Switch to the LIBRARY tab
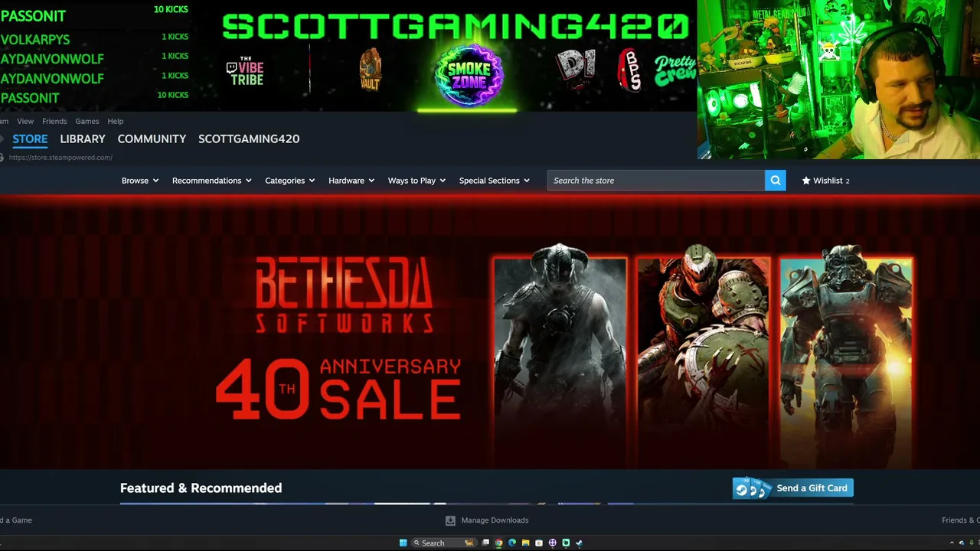This screenshot has width=980, height=551. click(83, 139)
